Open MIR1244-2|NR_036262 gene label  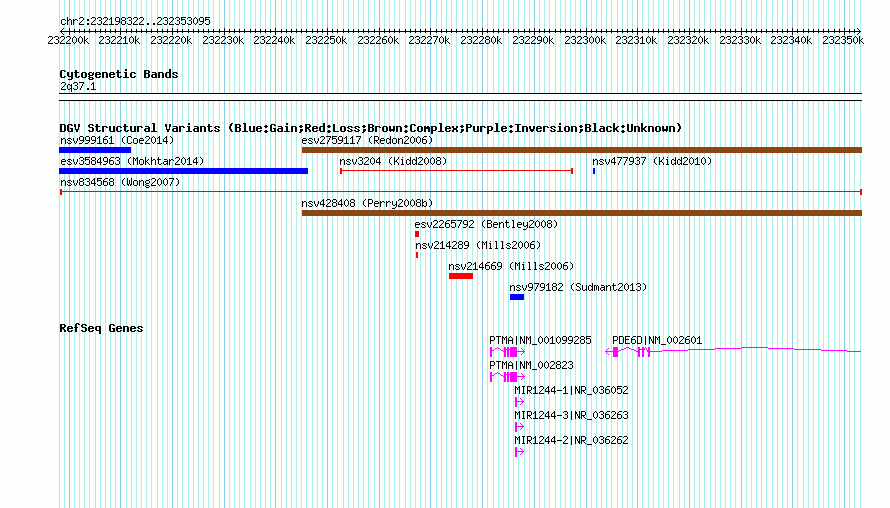point(572,440)
